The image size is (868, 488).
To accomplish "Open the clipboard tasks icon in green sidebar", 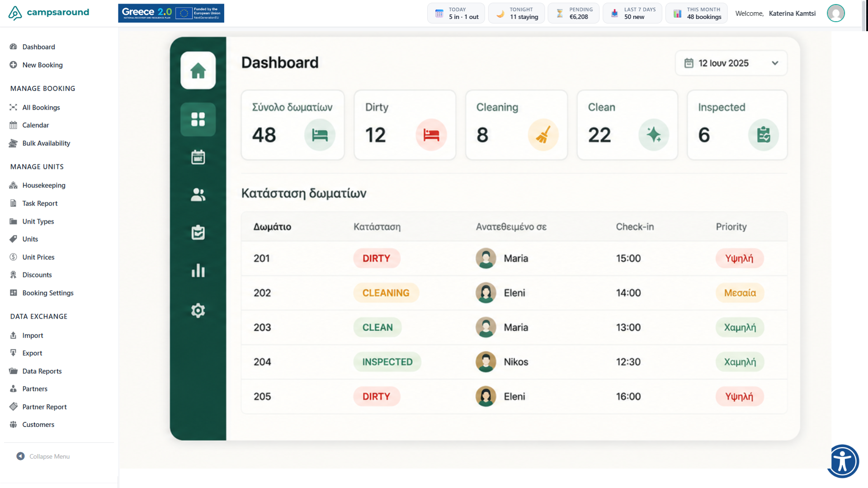I will pyautogui.click(x=198, y=232).
